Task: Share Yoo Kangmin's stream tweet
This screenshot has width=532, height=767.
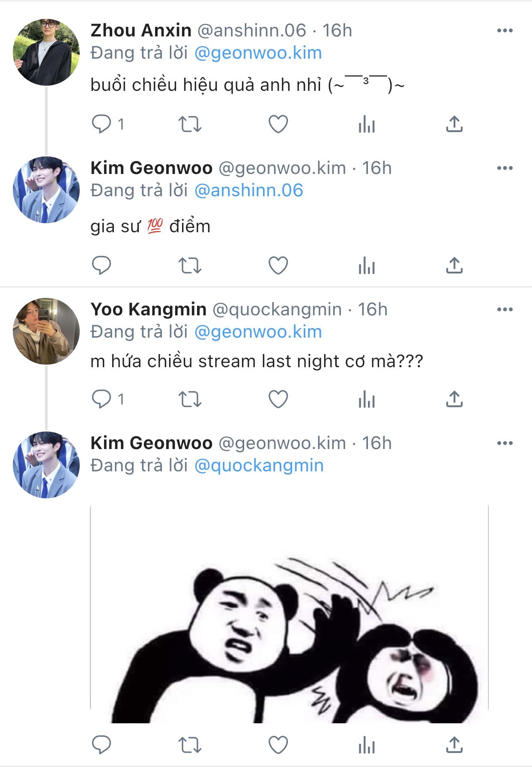Action: [x=454, y=399]
